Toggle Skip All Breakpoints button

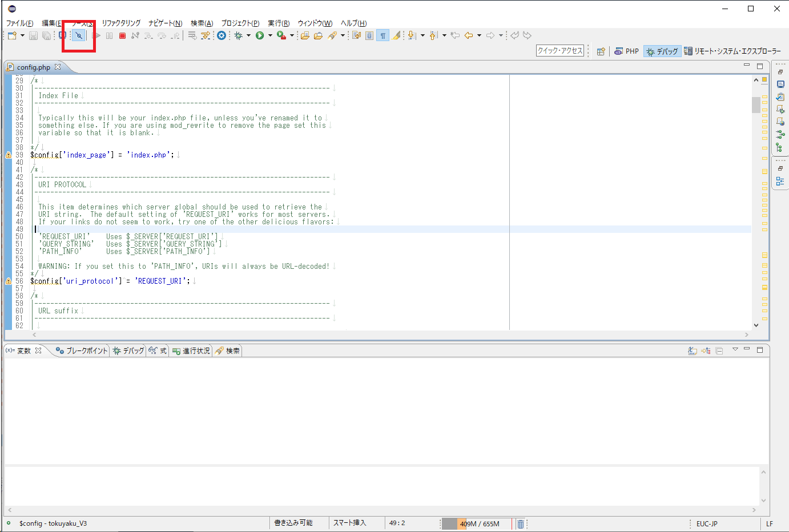tap(79, 35)
